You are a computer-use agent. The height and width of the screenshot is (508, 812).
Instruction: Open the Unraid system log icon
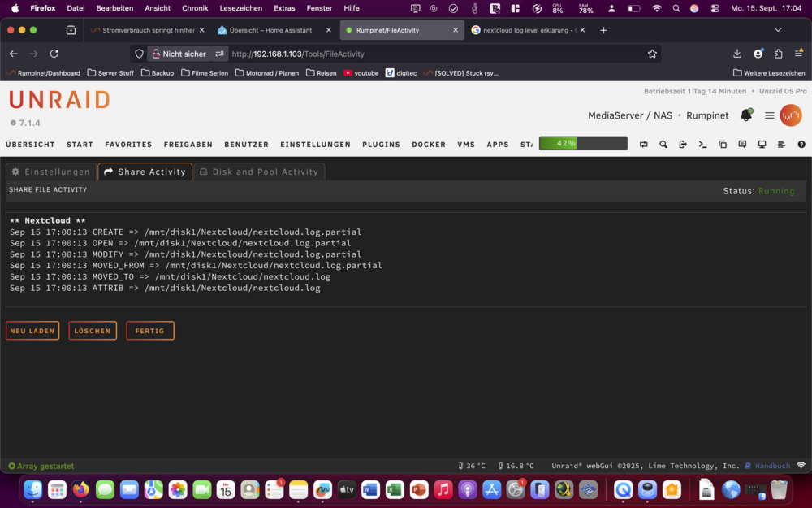click(781, 145)
